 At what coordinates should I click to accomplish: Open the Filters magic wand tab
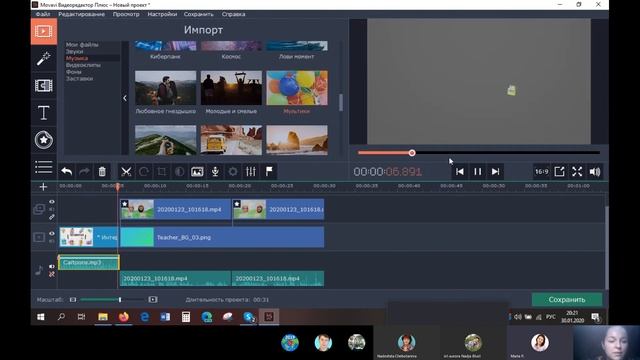[44, 58]
